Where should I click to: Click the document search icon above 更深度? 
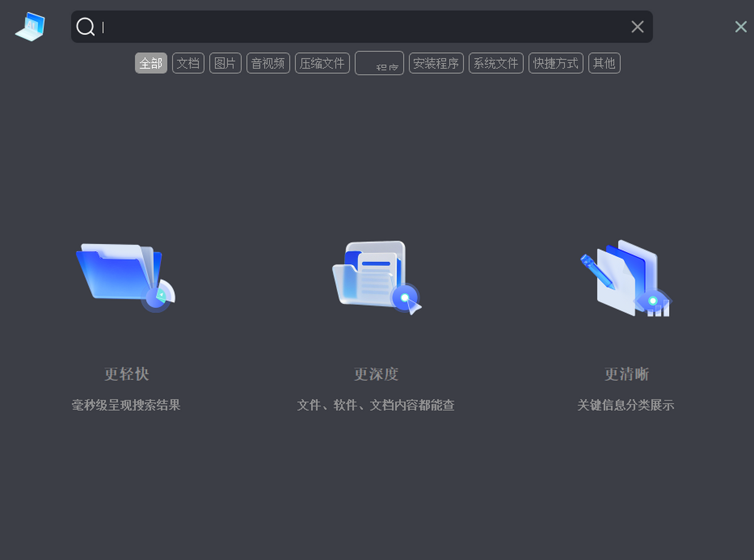376,277
